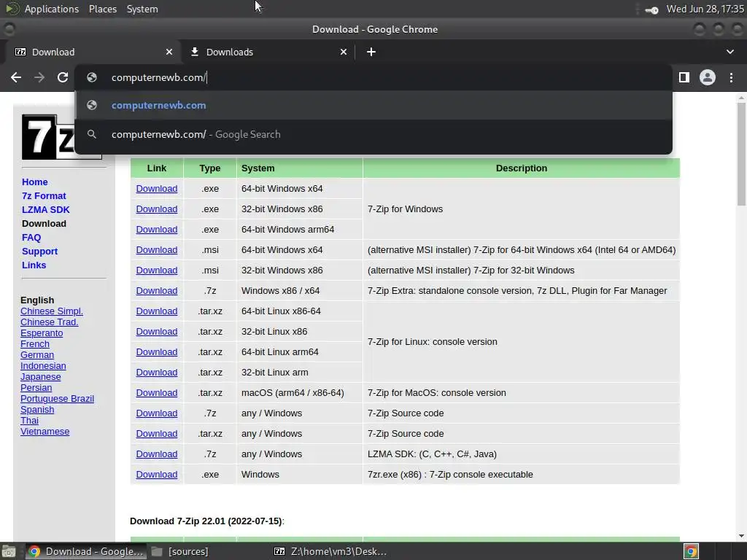This screenshot has height=560, width=747.
Task: Download the tar.xz for 64-bit Linux arm64
Action: (157, 352)
